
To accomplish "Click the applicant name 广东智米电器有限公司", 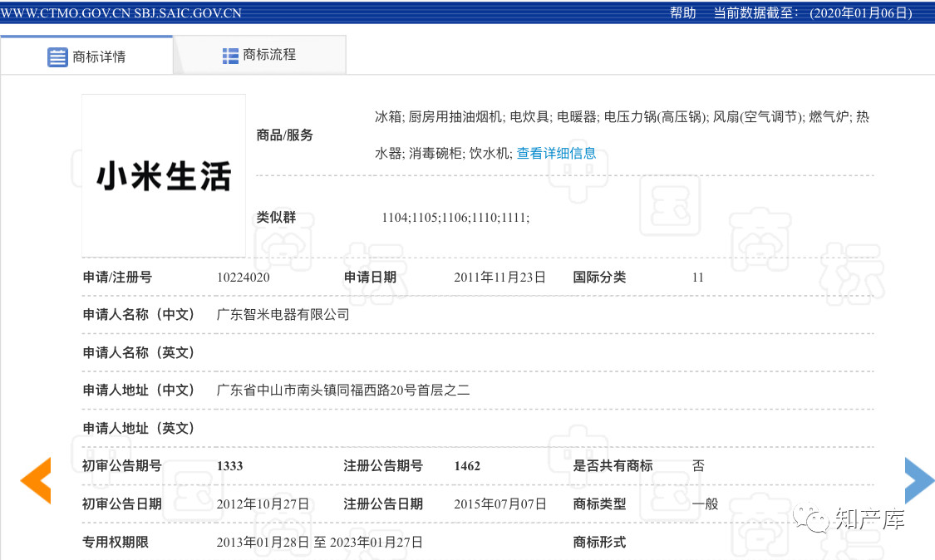I will click(x=283, y=314).
